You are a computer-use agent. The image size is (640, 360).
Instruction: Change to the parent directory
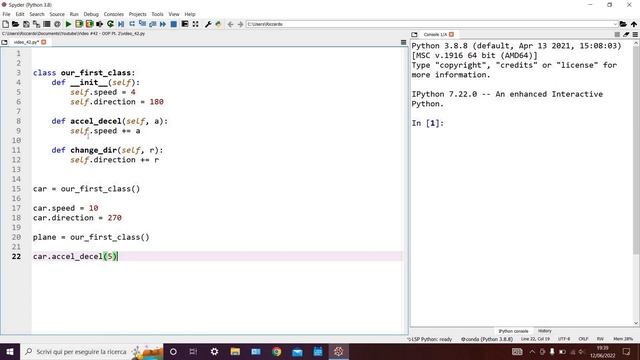(x=633, y=24)
